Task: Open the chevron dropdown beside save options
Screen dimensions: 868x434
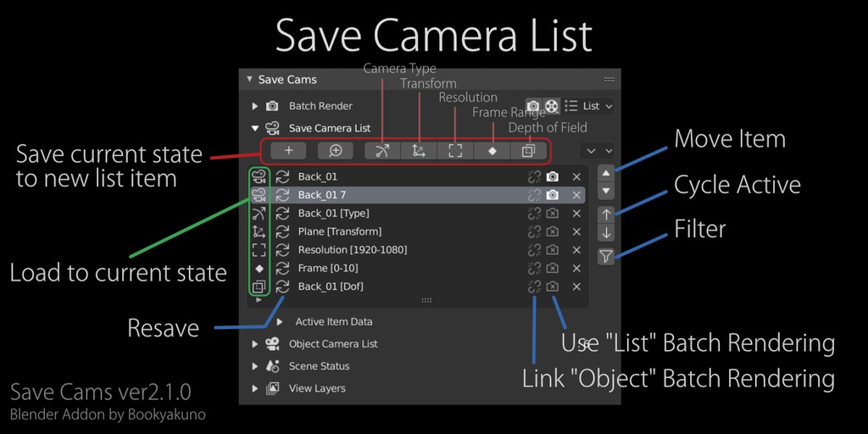Action: point(598,151)
